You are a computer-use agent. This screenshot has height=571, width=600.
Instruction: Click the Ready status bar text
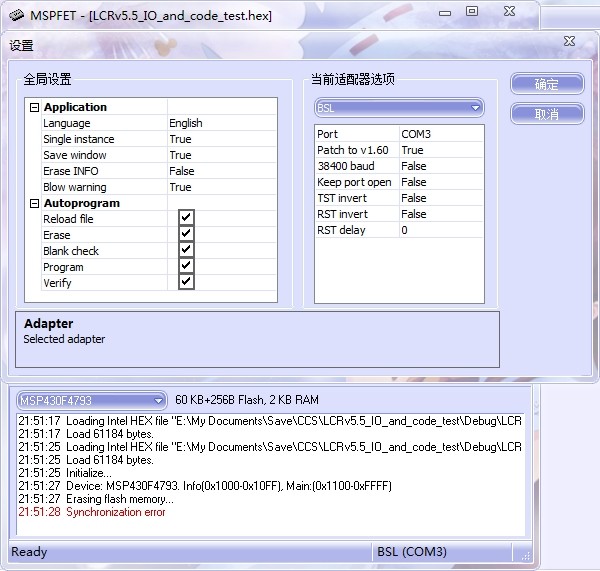[29, 552]
